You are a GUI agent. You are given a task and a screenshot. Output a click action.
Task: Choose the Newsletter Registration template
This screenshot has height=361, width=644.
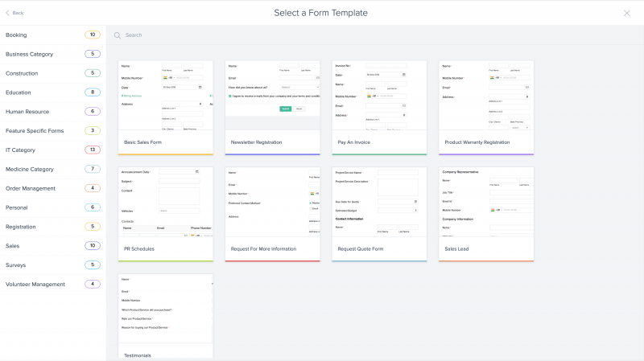tap(272, 107)
